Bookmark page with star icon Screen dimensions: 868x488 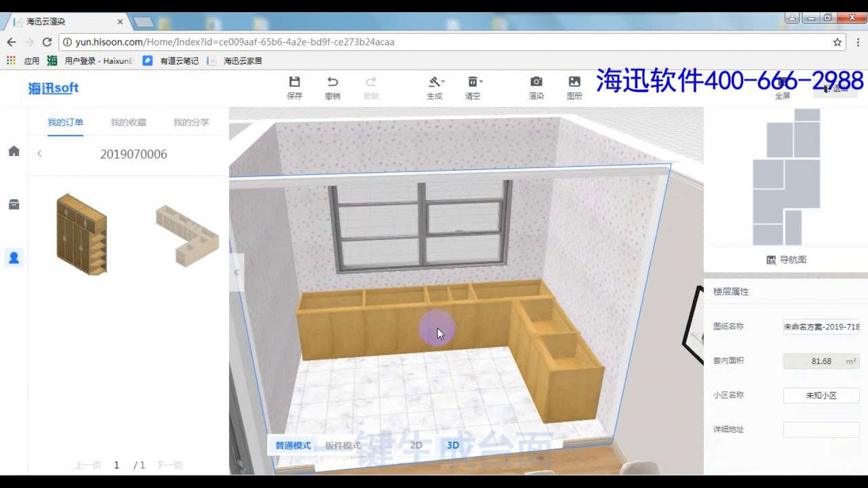click(837, 42)
